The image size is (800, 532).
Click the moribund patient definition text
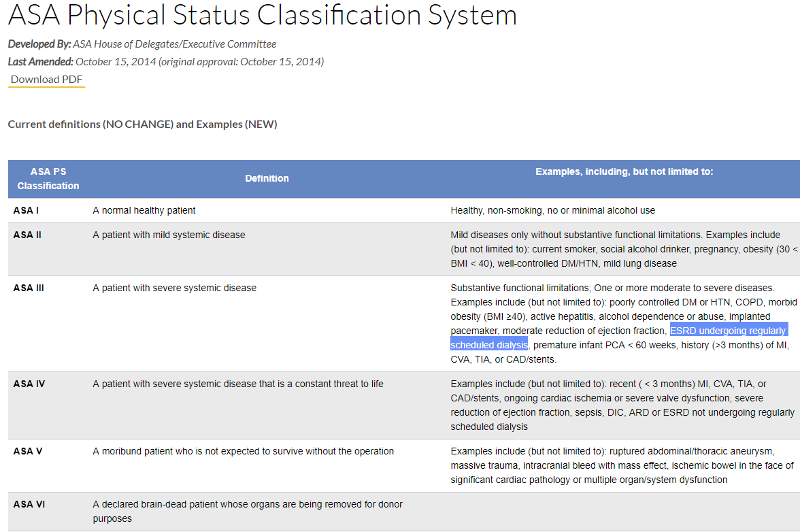click(x=243, y=451)
